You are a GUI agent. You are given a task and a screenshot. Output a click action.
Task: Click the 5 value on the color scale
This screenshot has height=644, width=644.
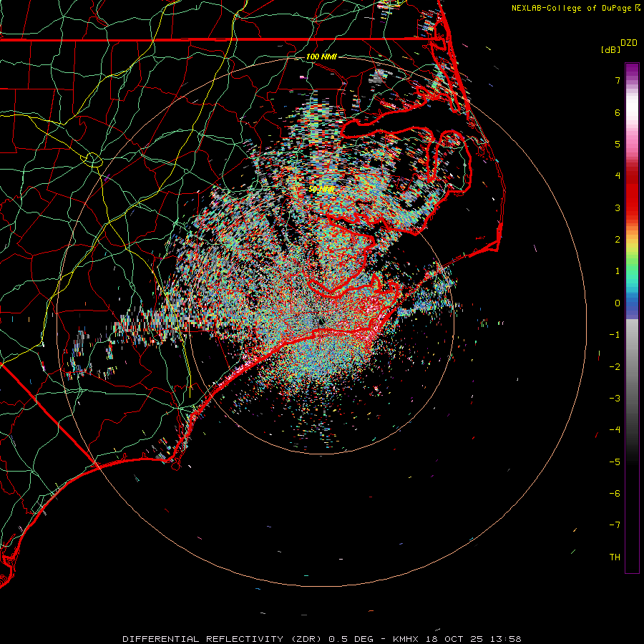tap(618, 144)
